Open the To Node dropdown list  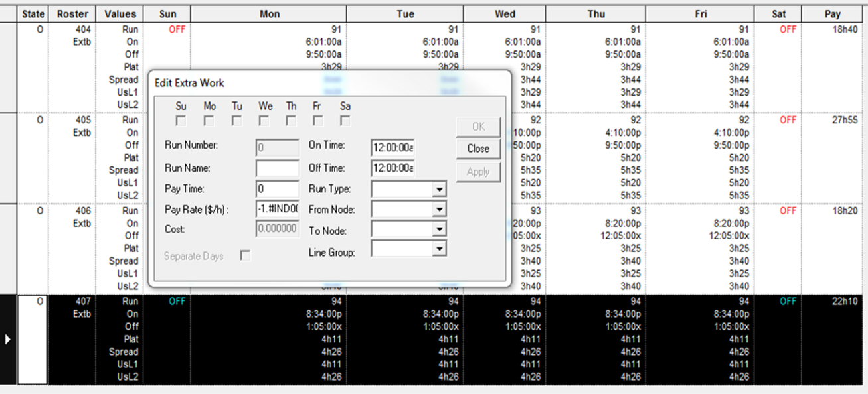pos(438,230)
